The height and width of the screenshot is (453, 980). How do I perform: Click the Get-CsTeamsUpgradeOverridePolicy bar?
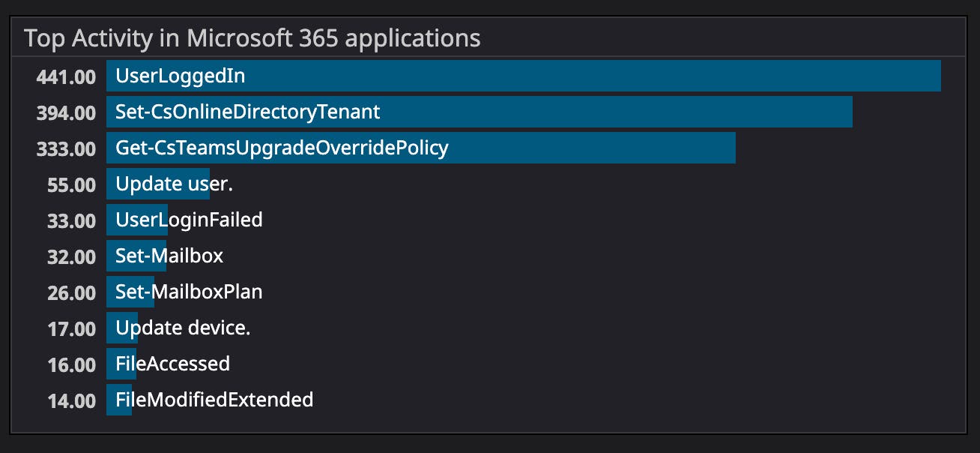coord(420,148)
